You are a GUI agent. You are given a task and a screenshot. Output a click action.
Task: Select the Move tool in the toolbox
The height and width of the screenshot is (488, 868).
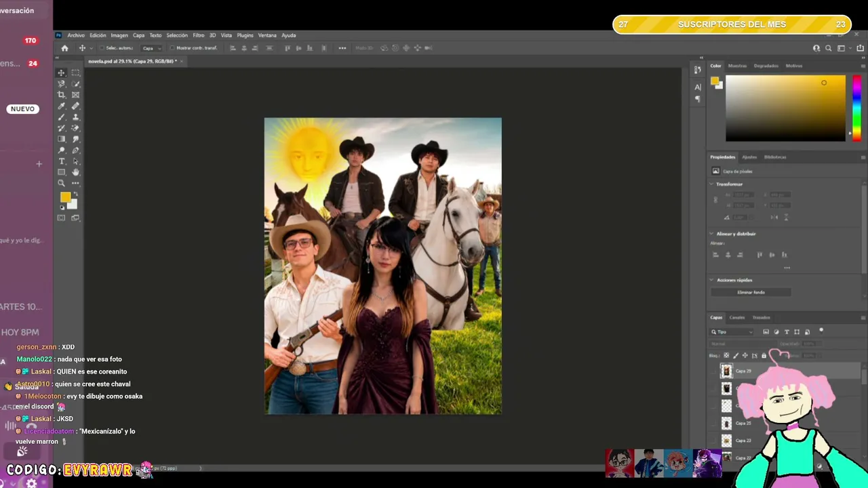tap(61, 73)
